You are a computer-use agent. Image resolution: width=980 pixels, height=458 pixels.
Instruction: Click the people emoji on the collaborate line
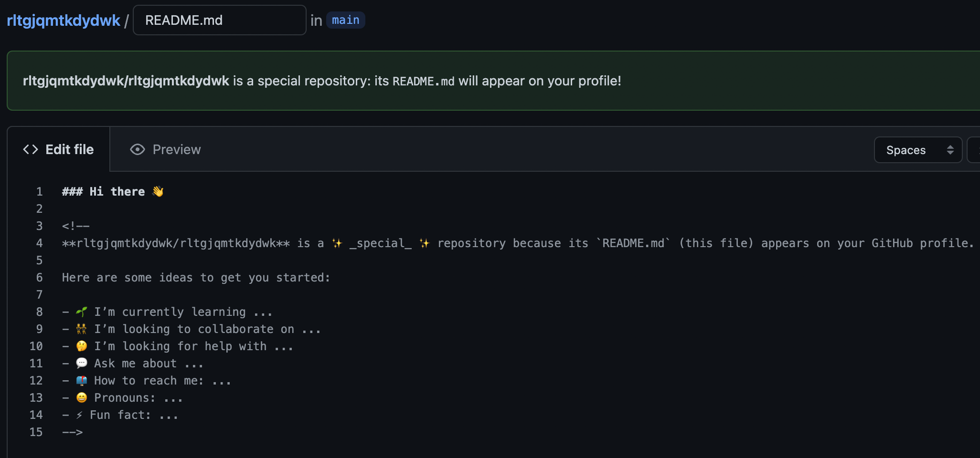(81, 329)
